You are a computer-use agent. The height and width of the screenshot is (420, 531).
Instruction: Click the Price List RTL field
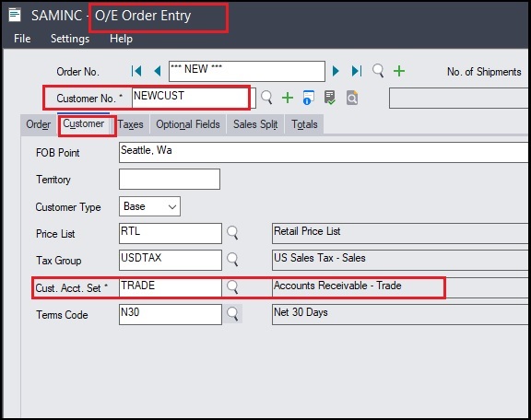171,233
